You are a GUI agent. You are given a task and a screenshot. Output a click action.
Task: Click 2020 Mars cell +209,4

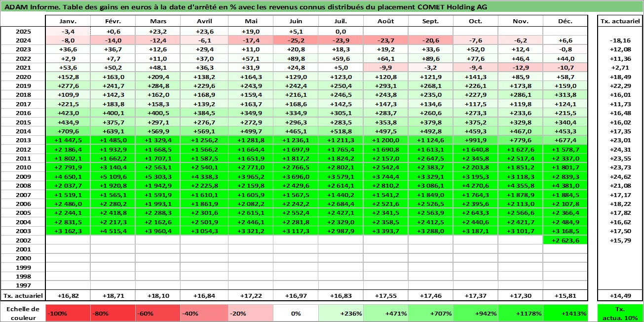(158, 77)
